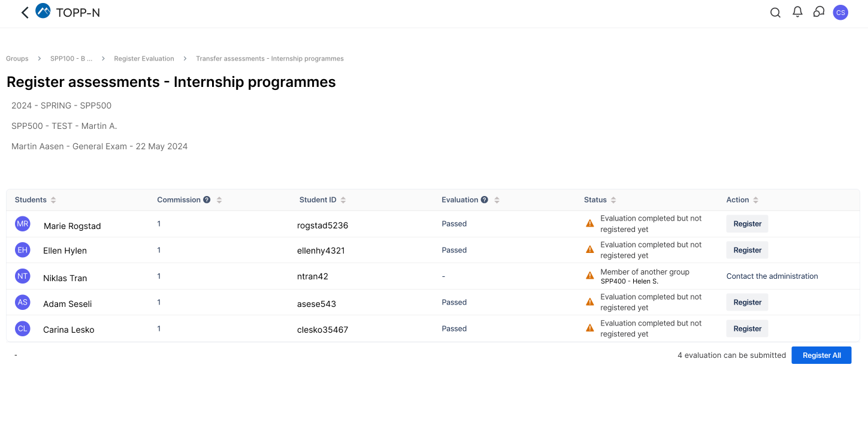This screenshot has height=431, width=868.
Task: Click the TOPP-N mountain logo
Action: point(43,11)
